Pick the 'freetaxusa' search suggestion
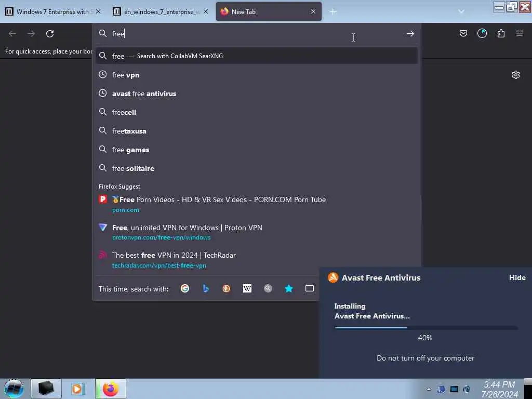Image resolution: width=532 pixels, height=399 pixels. [x=257, y=131]
